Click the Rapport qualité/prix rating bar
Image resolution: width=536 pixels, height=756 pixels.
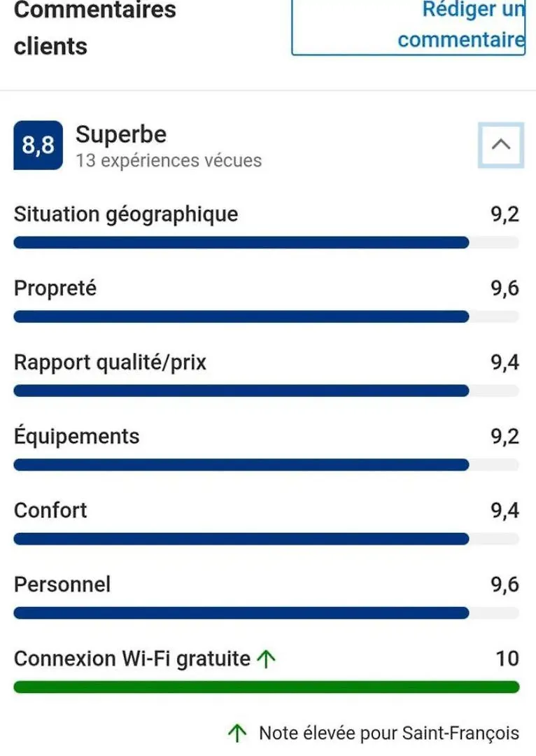click(x=266, y=391)
